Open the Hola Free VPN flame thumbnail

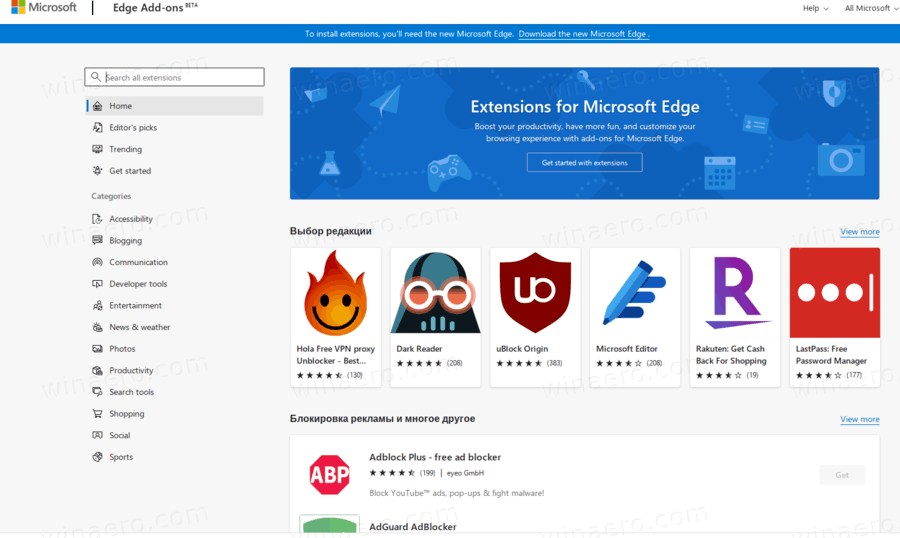point(336,293)
